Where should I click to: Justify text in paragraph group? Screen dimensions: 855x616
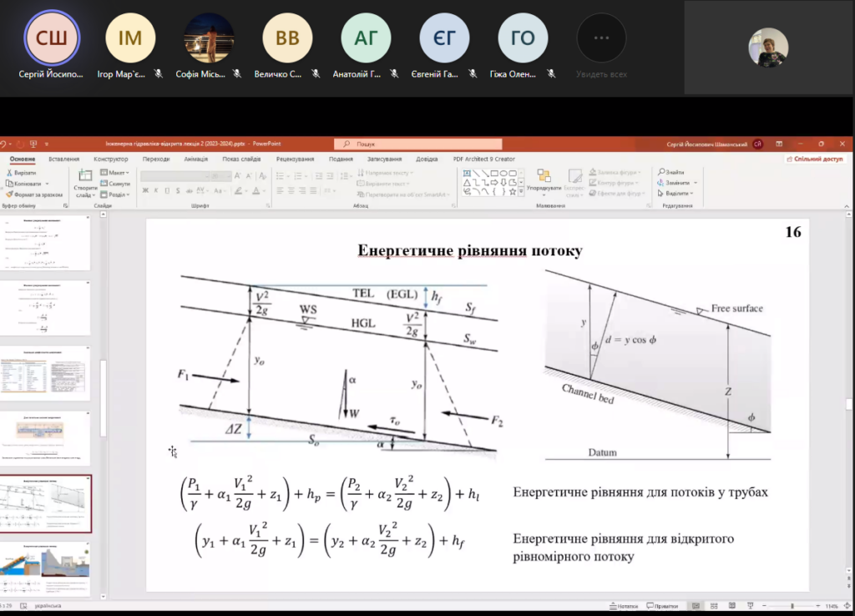click(313, 191)
